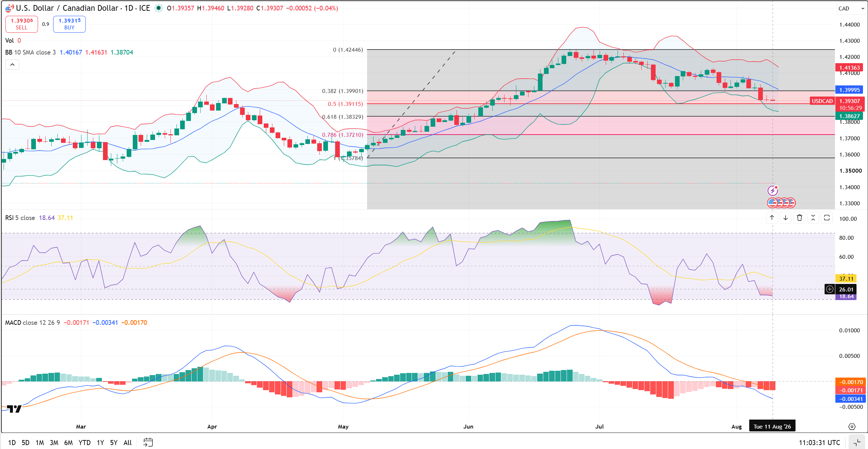Click the red 1.41363 upper band price label

click(x=849, y=67)
